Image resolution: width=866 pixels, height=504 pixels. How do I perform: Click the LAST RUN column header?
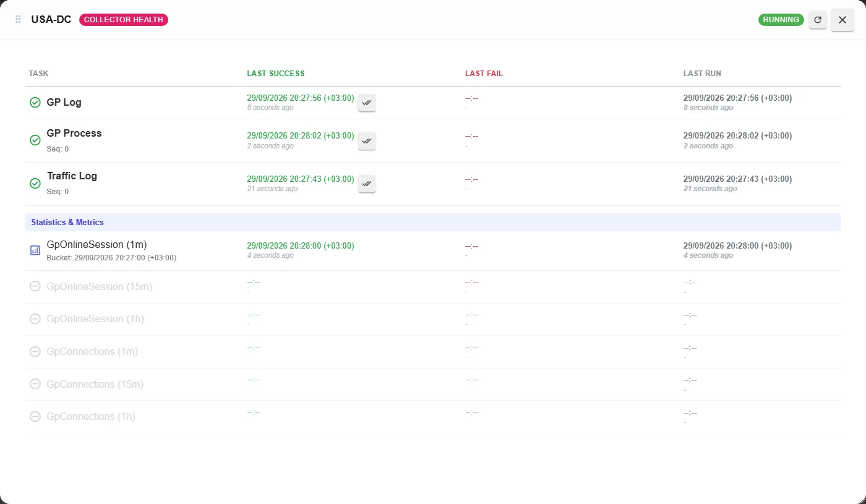pyautogui.click(x=702, y=74)
